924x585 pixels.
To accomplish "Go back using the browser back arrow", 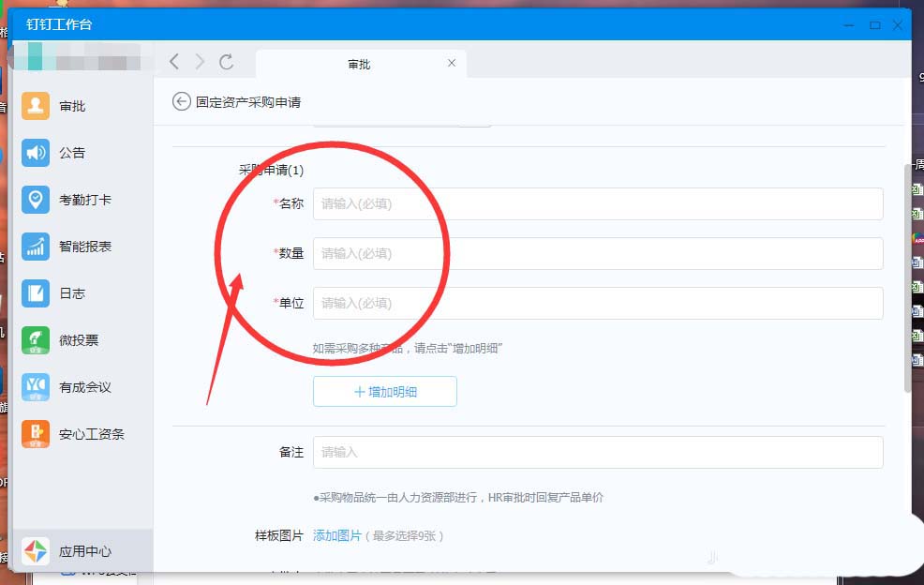I will (x=174, y=62).
